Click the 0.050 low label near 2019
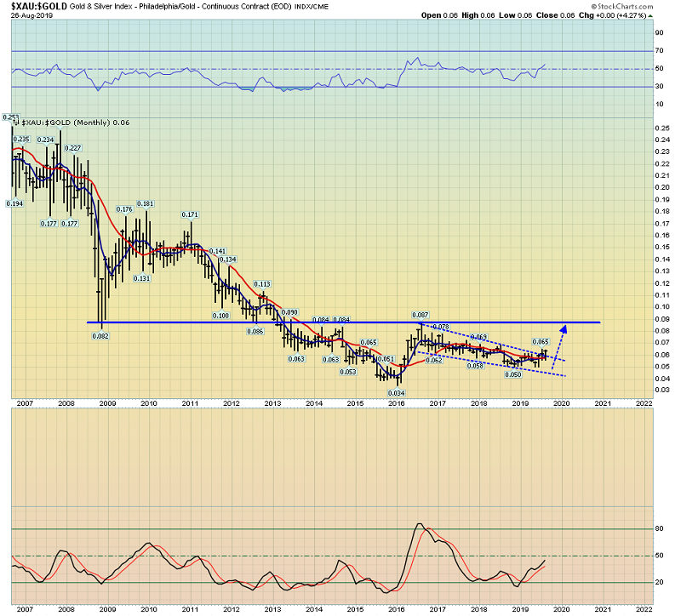 pyautogui.click(x=511, y=374)
